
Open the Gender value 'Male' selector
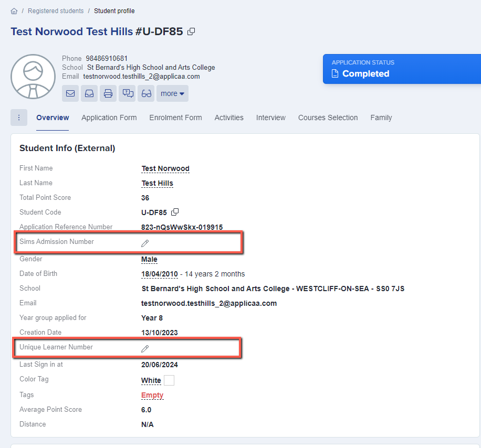(x=149, y=259)
